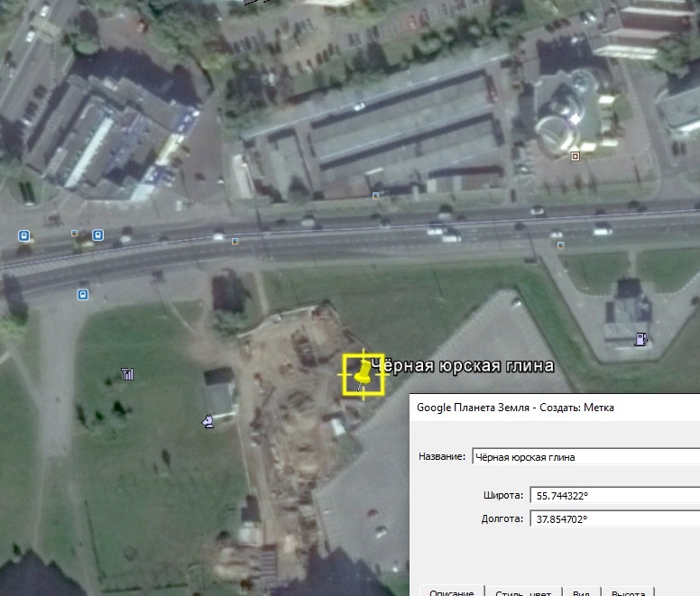
Task: Click the chess knight map icon
Action: [208, 420]
